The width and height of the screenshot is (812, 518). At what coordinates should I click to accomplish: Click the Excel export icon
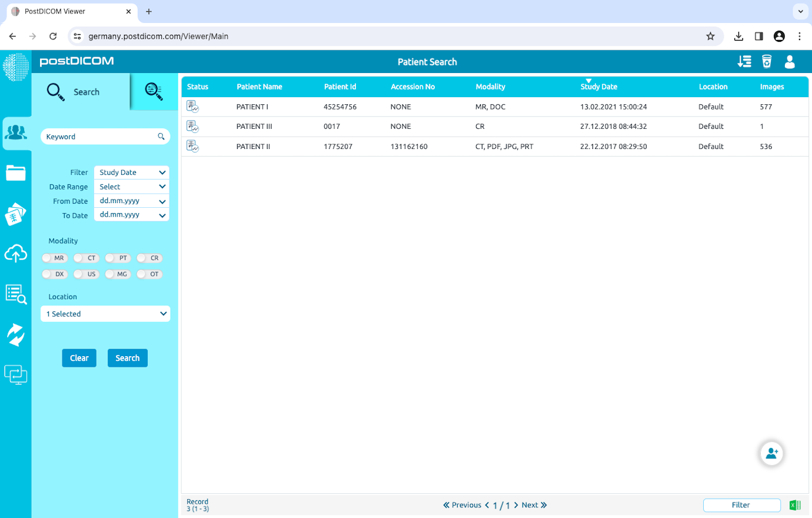click(794, 505)
